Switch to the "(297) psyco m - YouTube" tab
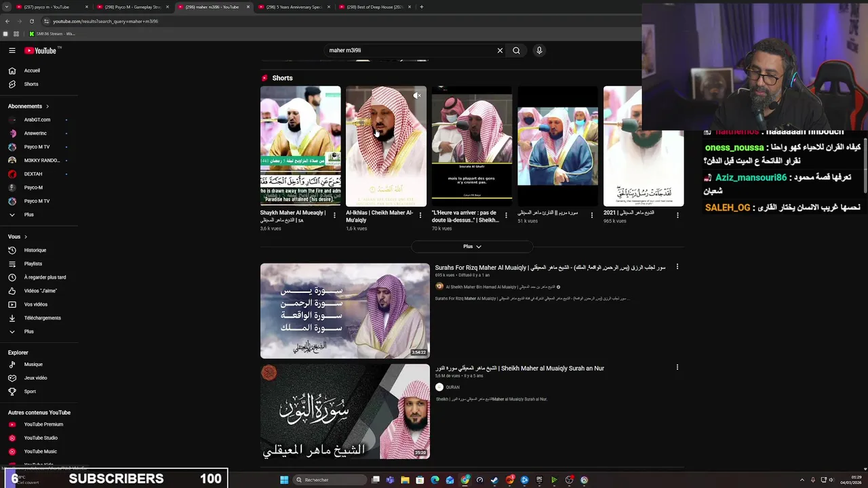This screenshot has height=488, width=868. [50, 7]
